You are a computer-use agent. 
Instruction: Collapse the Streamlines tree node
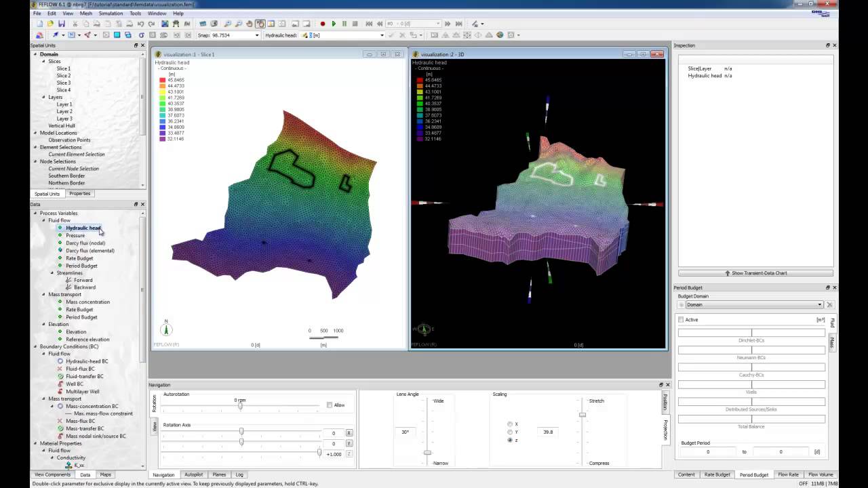click(x=52, y=272)
